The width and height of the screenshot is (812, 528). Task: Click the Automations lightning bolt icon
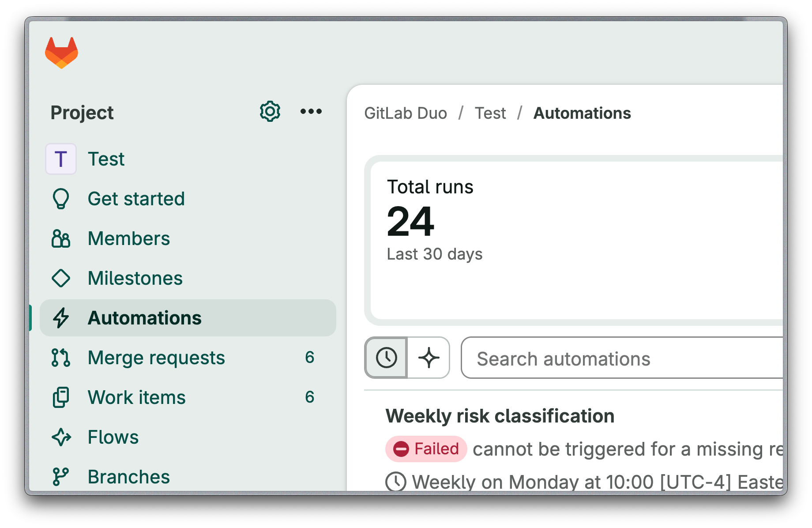(x=61, y=318)
